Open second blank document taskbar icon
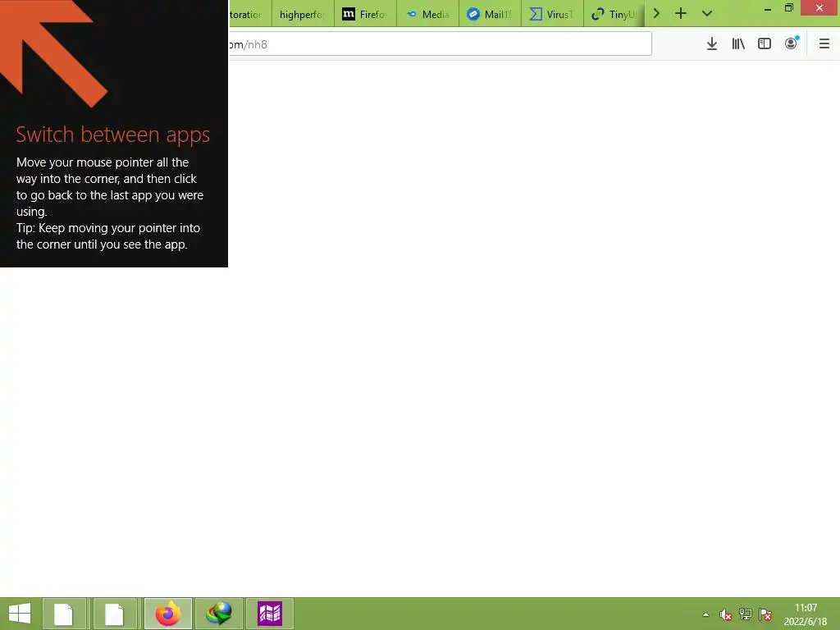Screen dimensions: 840x630 point(115,614)
